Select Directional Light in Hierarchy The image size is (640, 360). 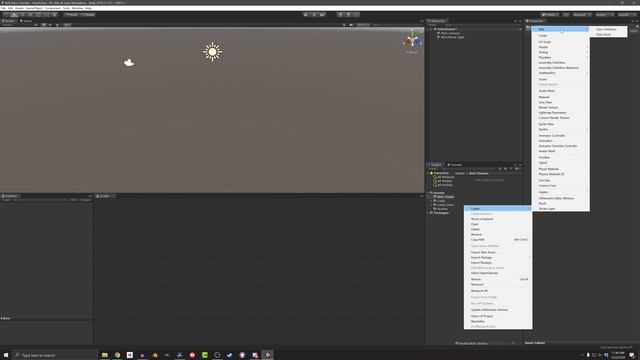click(x=452, y=37)
